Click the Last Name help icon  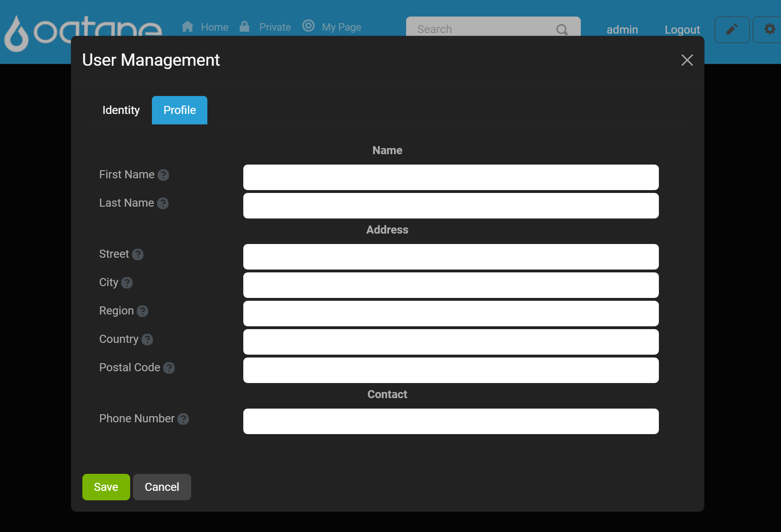point(163,203)
